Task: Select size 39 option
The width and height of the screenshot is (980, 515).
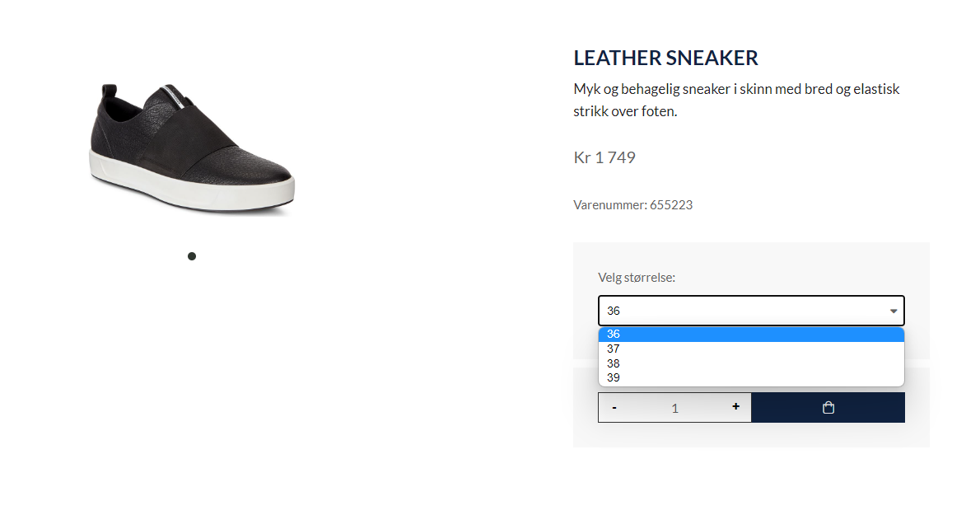Action: pyautogui.click(x=751, y=377)
